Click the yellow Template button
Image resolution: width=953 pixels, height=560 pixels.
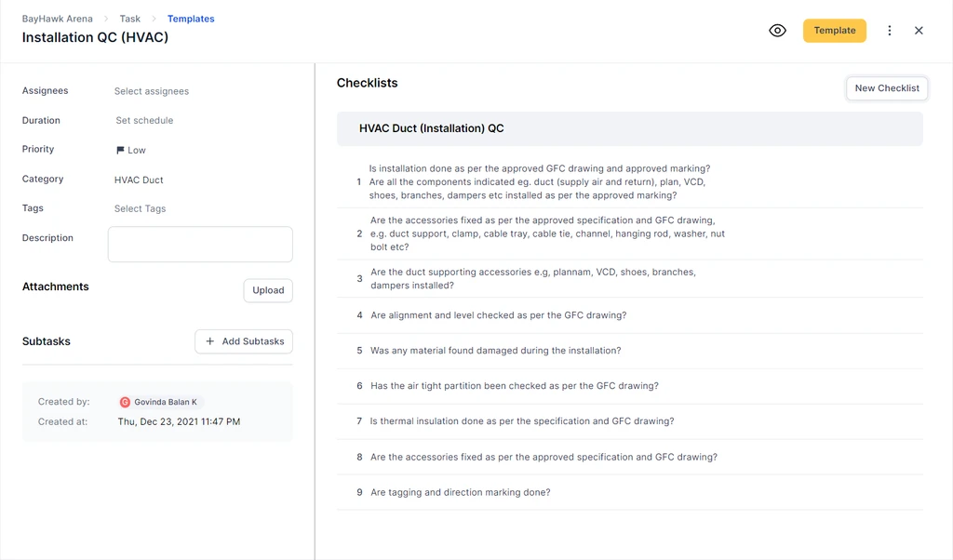click(834, 31)
